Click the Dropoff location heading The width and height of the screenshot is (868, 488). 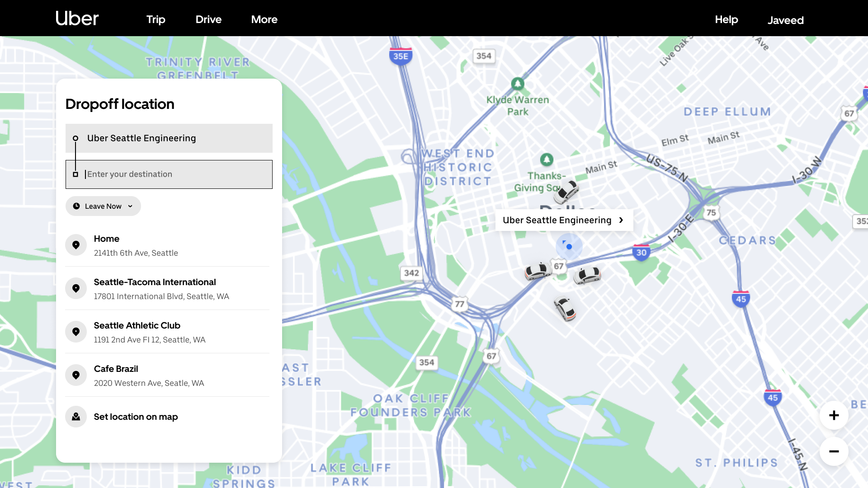tap(120, 104)
